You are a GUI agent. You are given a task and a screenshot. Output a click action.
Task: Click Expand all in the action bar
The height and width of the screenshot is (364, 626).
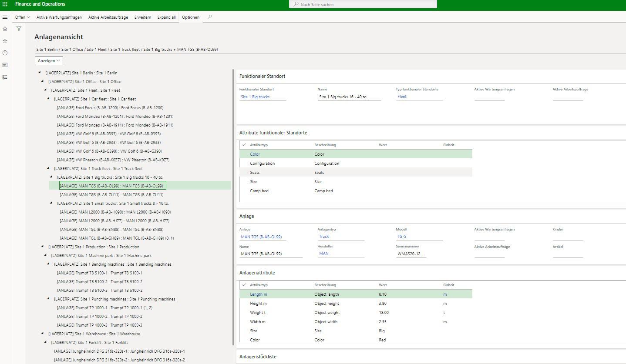(x=166, y=17)
